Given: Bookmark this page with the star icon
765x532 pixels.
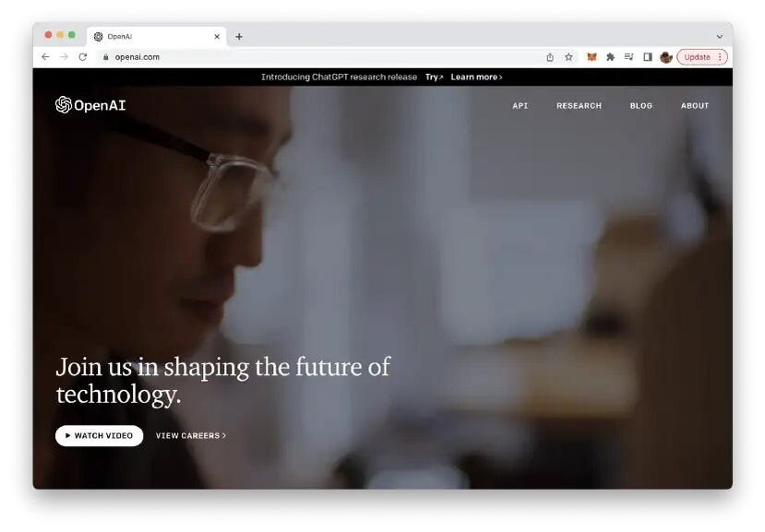Looking at the screenshot, I should point(568,57).
